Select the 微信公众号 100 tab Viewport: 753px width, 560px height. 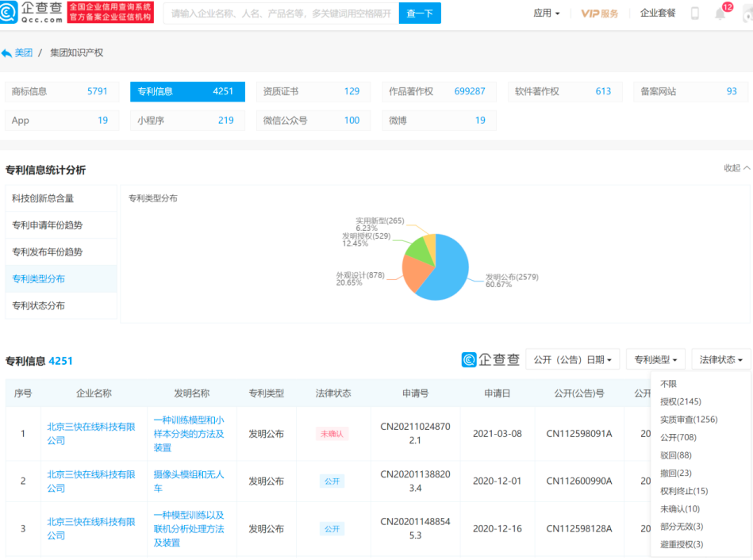tap(313, 121)
